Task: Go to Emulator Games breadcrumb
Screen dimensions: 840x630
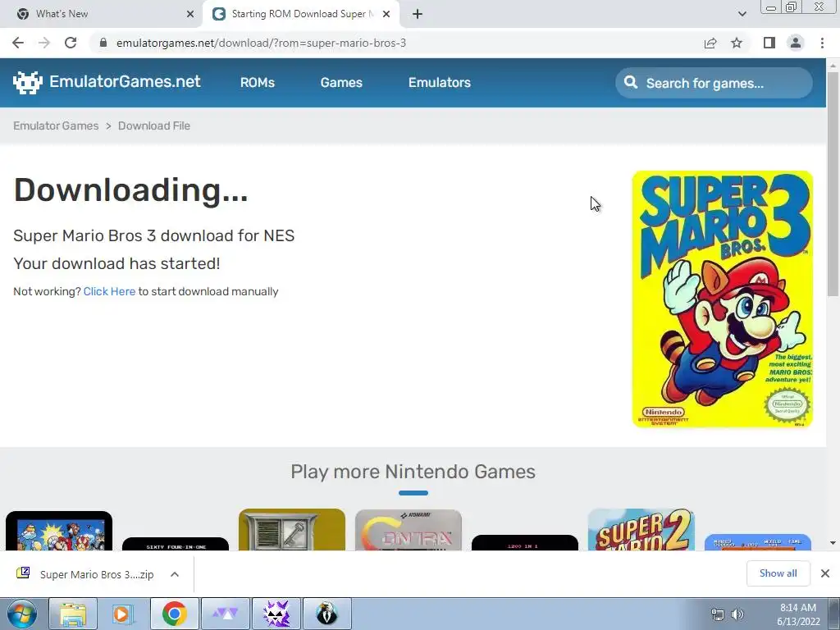Action: click(56, 126)
